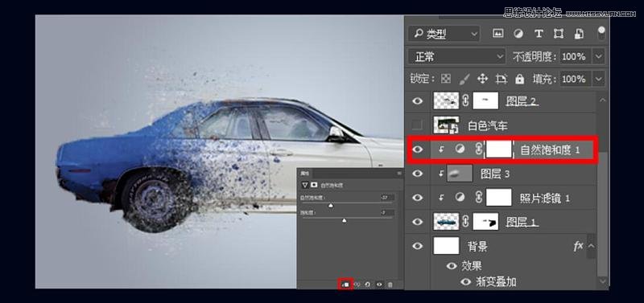Filter layers by shape layer icon
Image resolution: width=644 pixels, height=303 pixels.
(558, 34)
